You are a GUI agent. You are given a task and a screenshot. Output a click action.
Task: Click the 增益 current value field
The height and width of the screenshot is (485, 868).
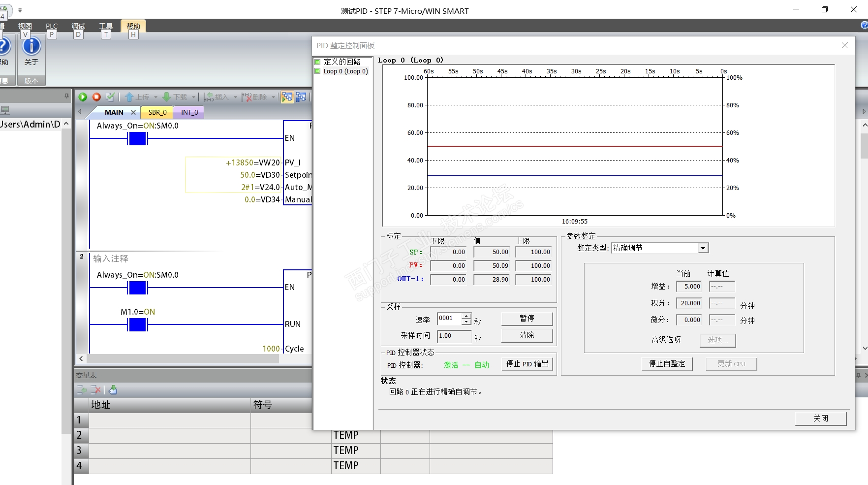(x=689, y=287)
